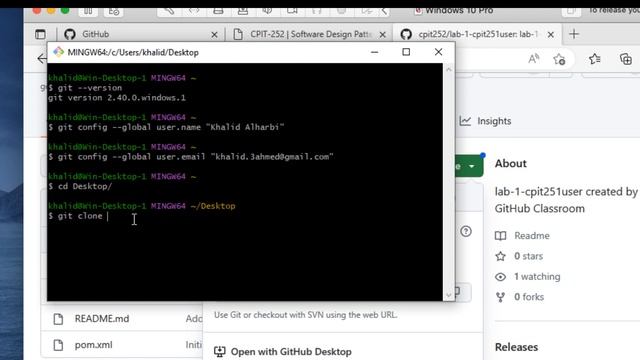Close the CPIT-252 browser tab

382,35
